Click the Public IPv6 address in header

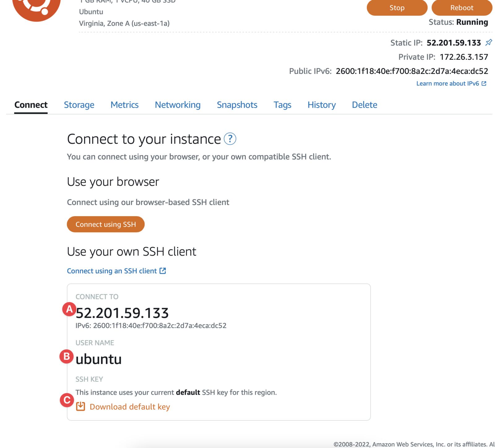(412, 71)
